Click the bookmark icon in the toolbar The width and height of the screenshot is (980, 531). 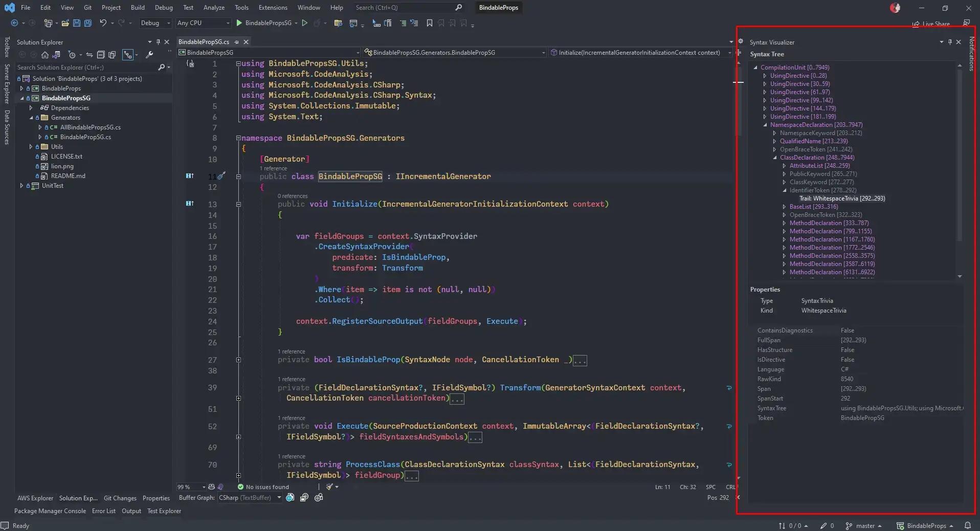429,23
